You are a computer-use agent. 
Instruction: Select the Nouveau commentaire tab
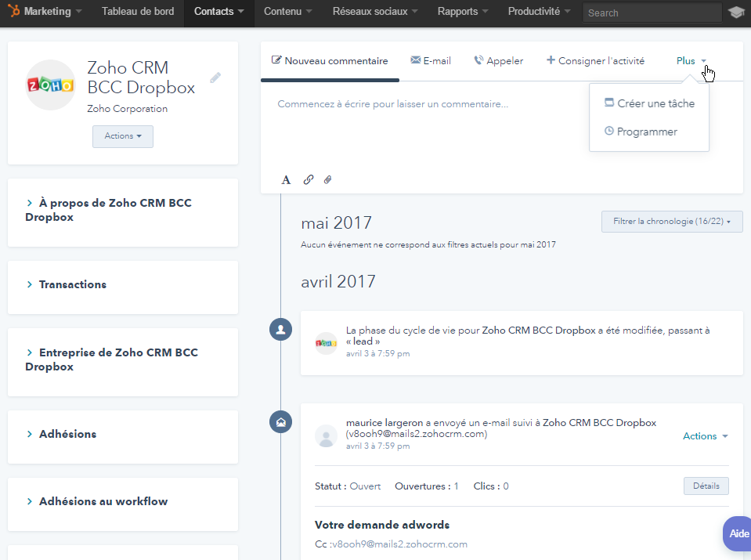click(330, 61)
